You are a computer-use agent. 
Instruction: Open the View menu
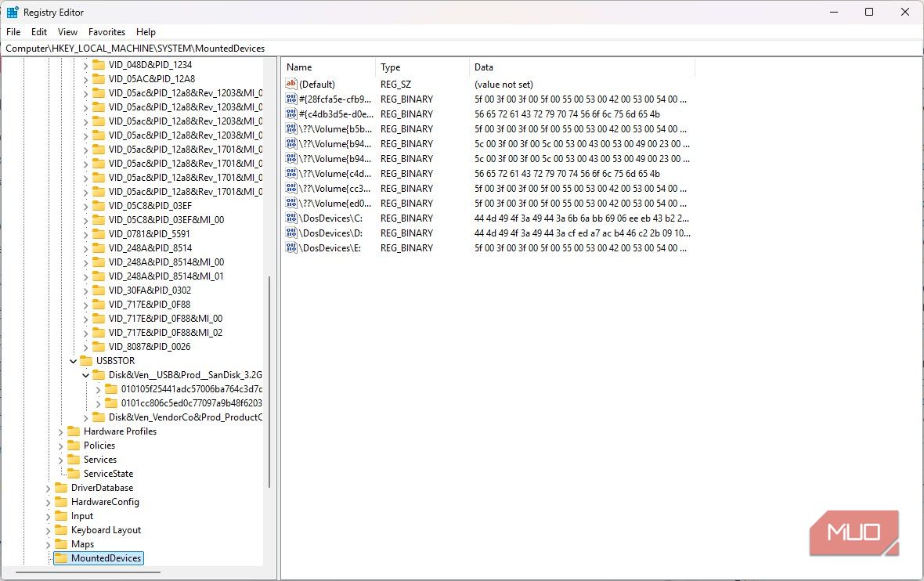(x=67, y=32)
